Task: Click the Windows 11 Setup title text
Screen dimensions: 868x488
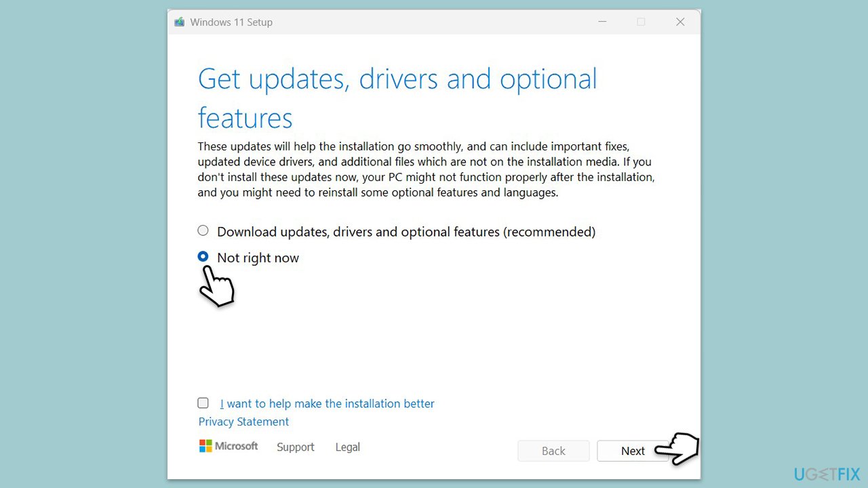Action: click(231, 22)
